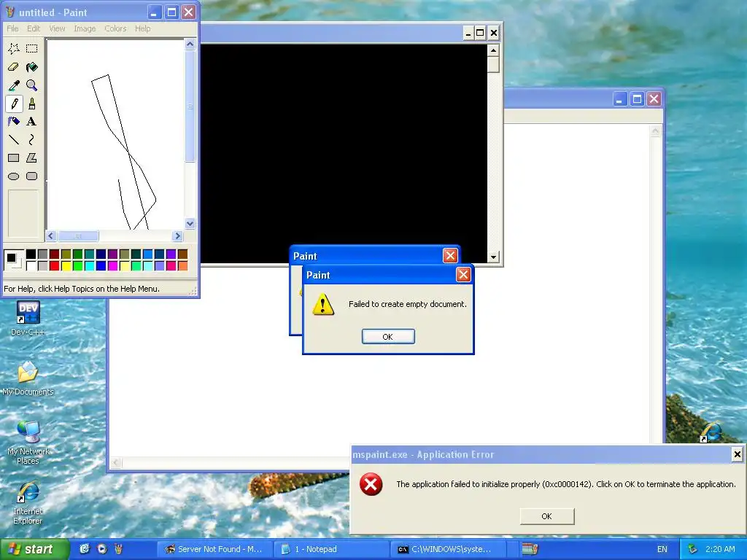Screen dimensions: 747x560
Task: Open My Network Places on desktop
Action: (28, 443)
